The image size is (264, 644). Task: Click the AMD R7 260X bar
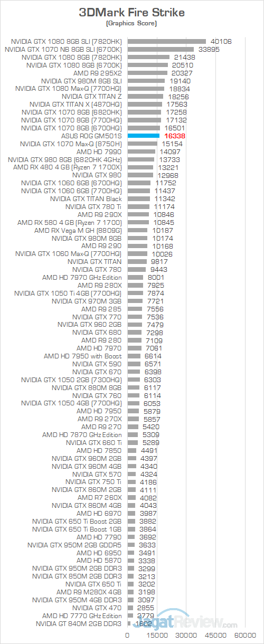(131, 497)
